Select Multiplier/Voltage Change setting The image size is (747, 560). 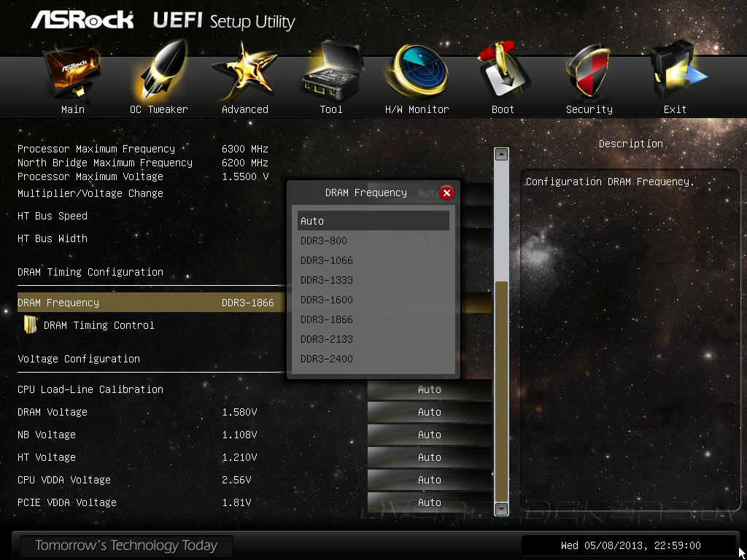point(90,193)
